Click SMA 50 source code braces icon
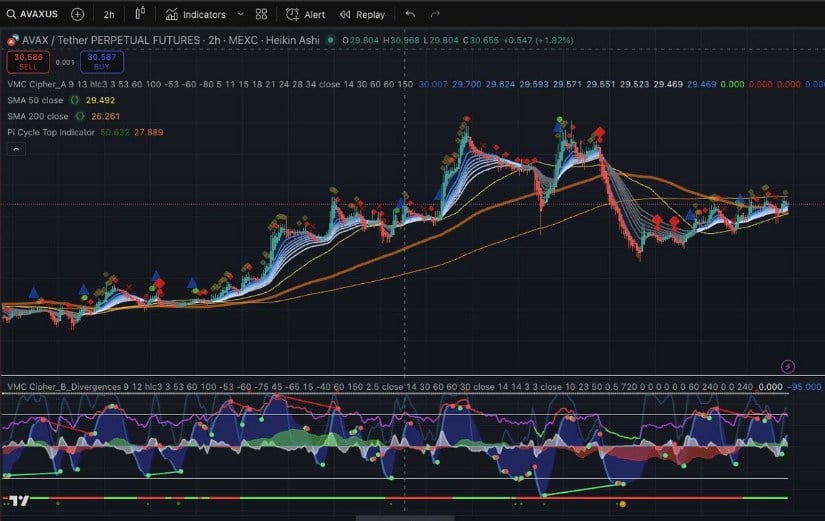 pos(75,101)
